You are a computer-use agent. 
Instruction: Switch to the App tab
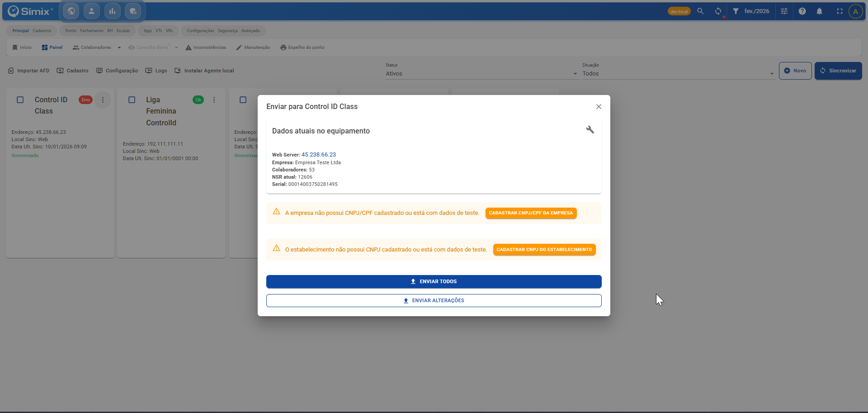(148, 31)
